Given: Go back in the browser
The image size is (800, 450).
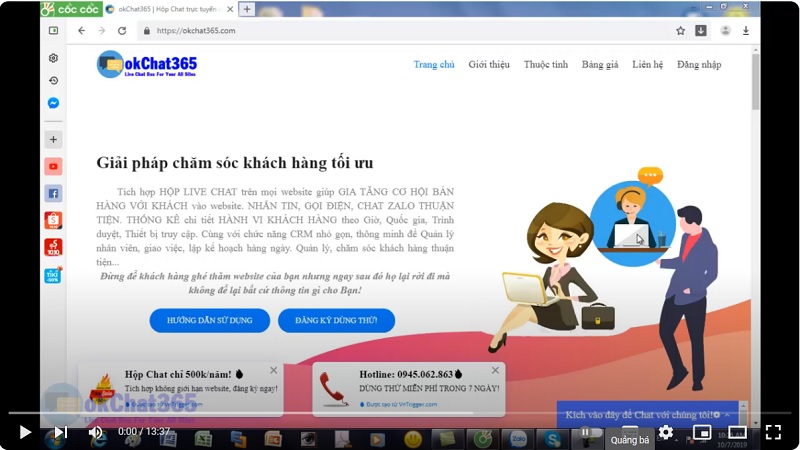Looking at the screenshot, I should 82,31.
